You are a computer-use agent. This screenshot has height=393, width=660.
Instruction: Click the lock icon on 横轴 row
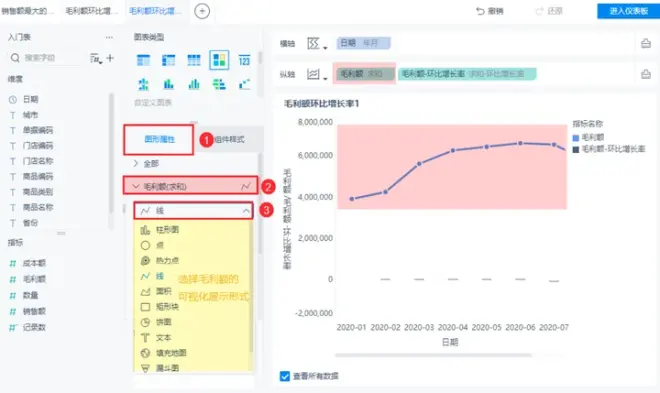click(646, 43)
